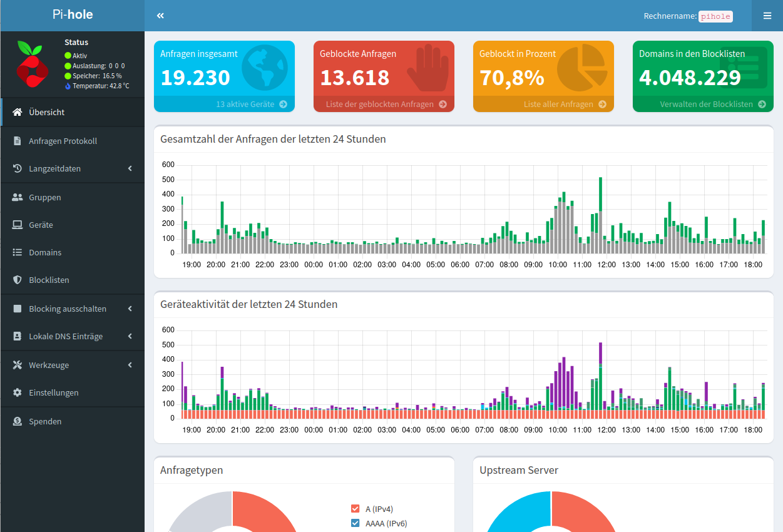Open the hamburger menu at top right

click(767, 16)
